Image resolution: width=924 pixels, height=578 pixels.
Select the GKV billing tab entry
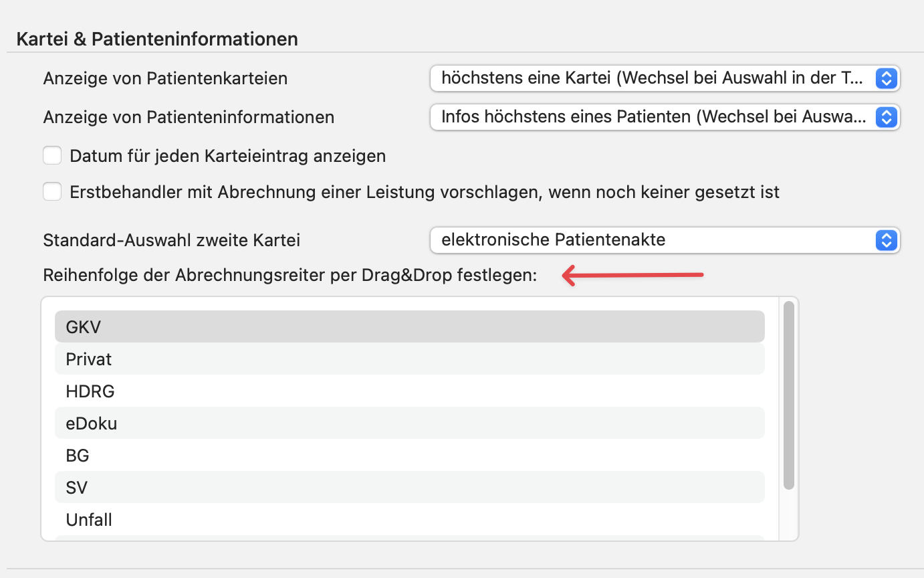point(409,326)
